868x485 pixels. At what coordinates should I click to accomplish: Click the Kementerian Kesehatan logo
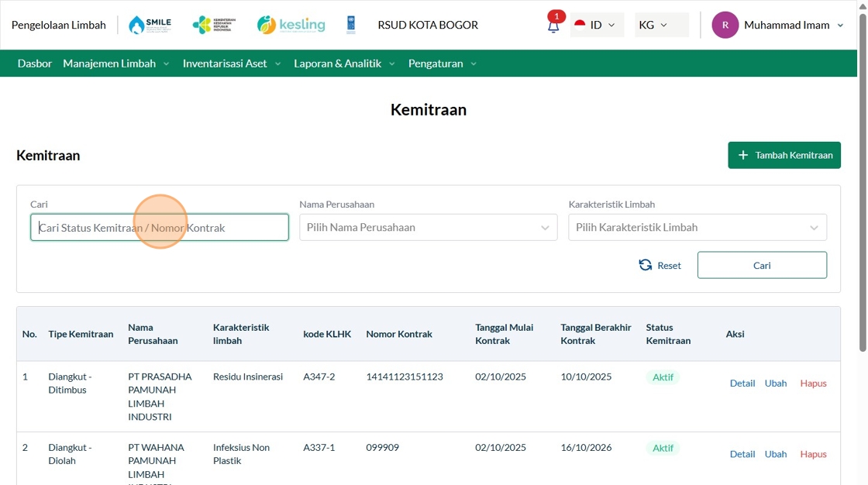(x=214, y=25)
